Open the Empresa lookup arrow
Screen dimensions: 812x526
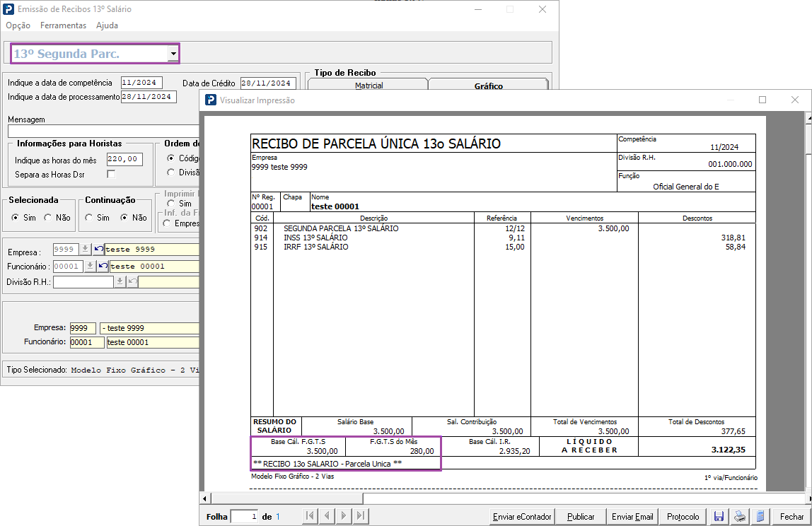click(86, 249)
